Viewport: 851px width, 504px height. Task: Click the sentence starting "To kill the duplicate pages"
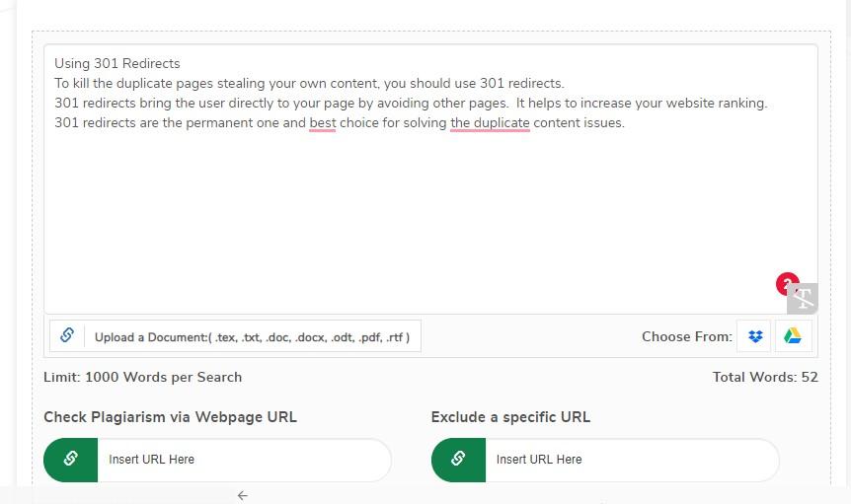[x=309, y=84]
